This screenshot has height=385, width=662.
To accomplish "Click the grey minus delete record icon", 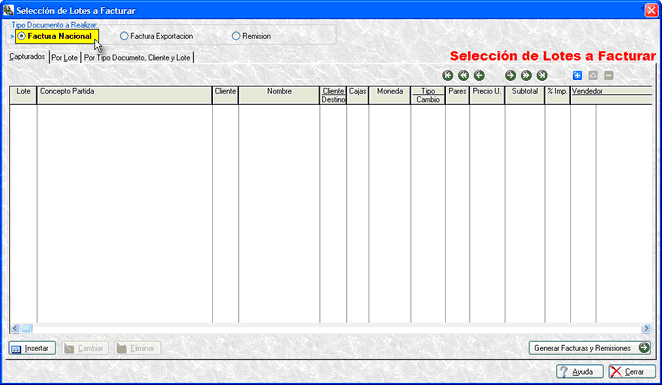I will pos(608,76).
